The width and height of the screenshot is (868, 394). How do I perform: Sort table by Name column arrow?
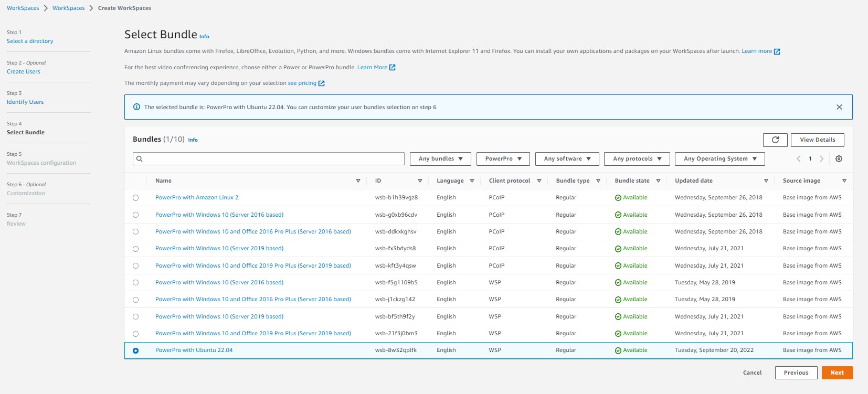click(x=358, y=180)
